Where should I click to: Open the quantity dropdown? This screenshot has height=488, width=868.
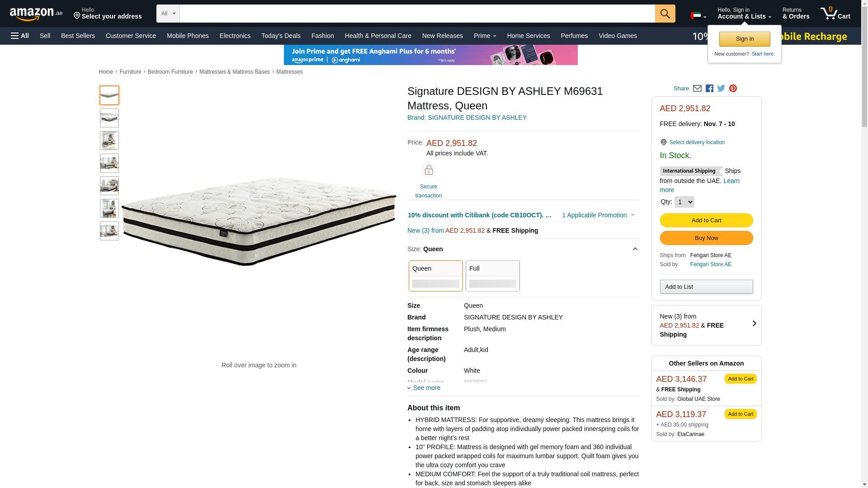tap(684, 202)
